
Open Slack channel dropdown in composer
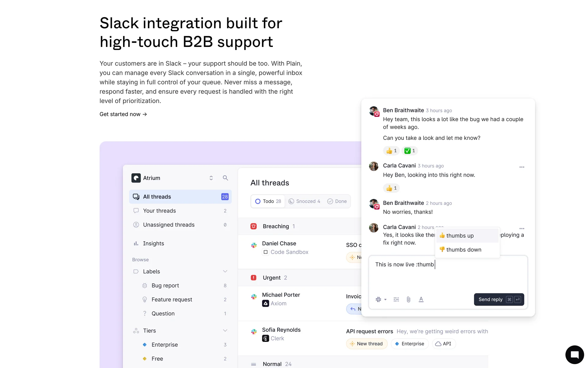pyautogui.click(x=381, y=299)
